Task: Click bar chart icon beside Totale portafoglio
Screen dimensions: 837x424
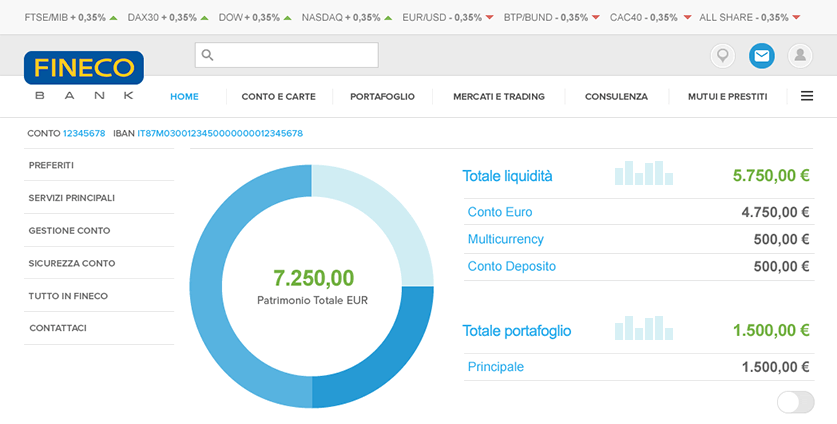Action: click(x=644, y=328)
